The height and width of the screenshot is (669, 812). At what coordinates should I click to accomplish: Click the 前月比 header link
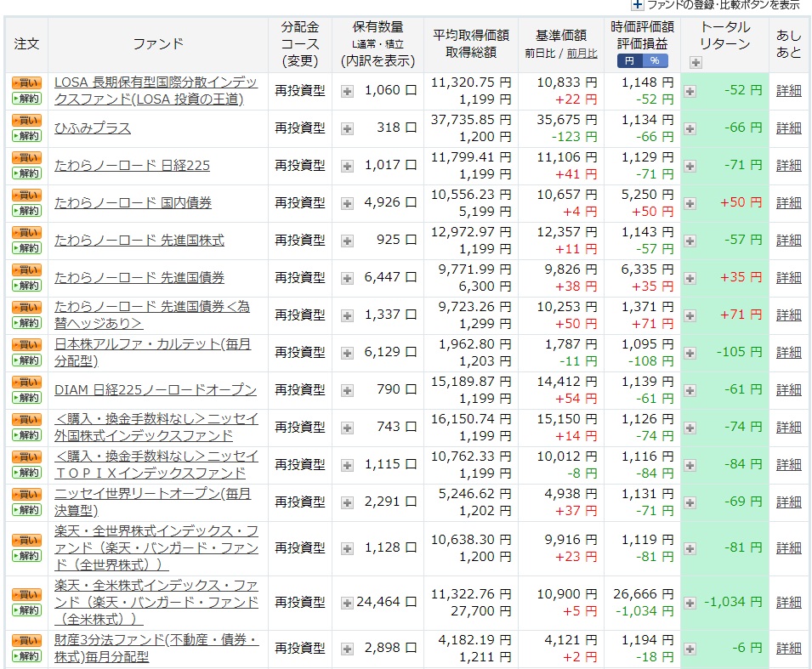click(x=582, y=54)
